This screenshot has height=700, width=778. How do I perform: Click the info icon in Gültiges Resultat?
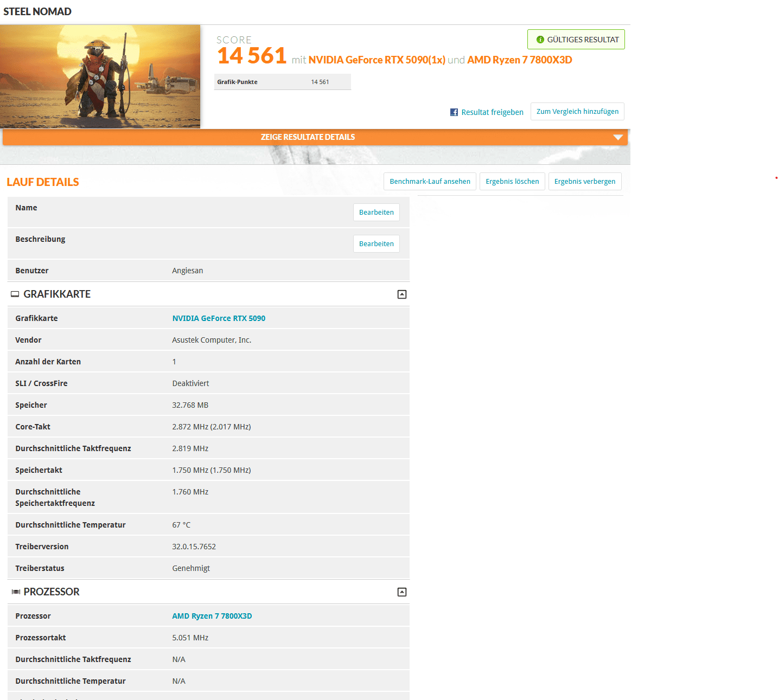[540, 40]
